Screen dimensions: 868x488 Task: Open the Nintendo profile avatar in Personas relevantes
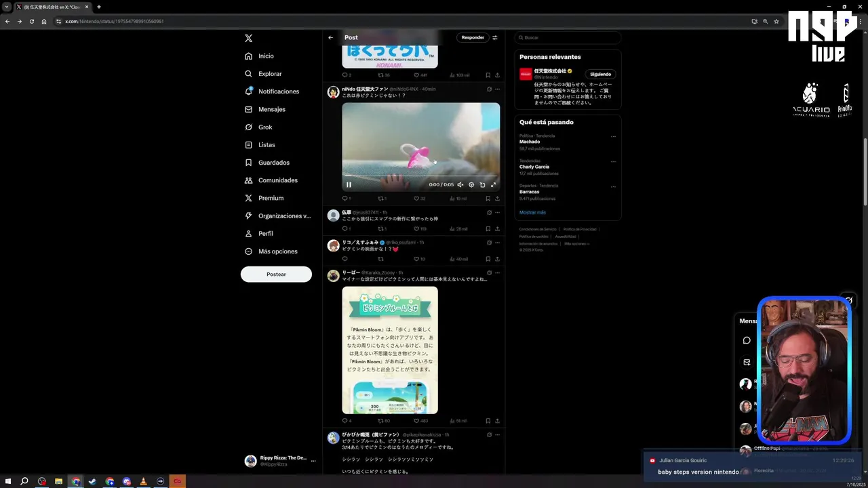(x=526, y=75)
